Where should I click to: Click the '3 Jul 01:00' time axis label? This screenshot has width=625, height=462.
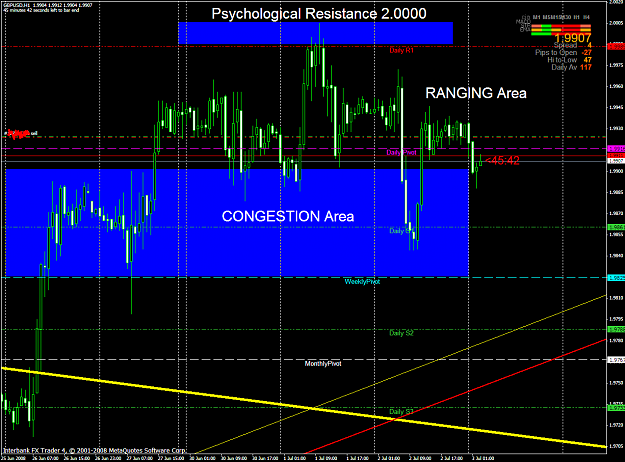click(483, 458)
